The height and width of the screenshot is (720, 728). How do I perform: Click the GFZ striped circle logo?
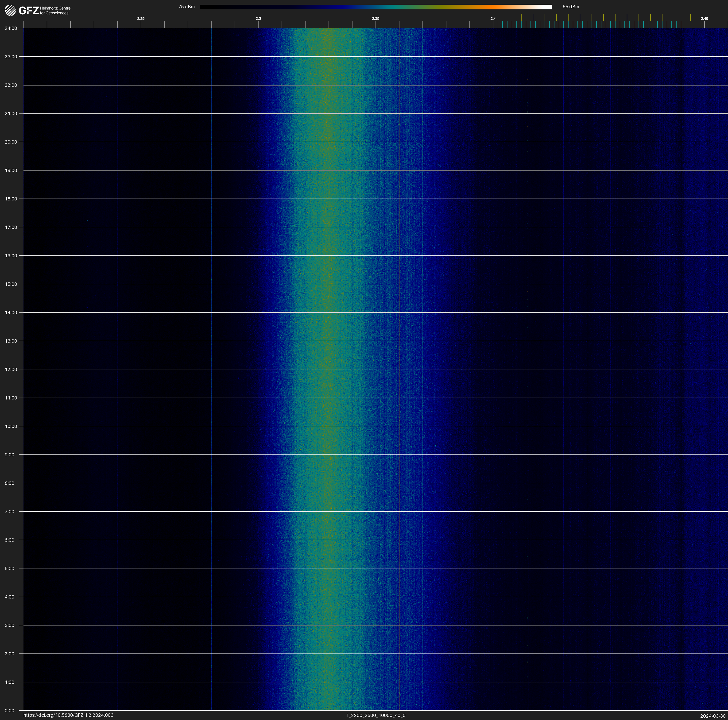click(x=10, y=11)
